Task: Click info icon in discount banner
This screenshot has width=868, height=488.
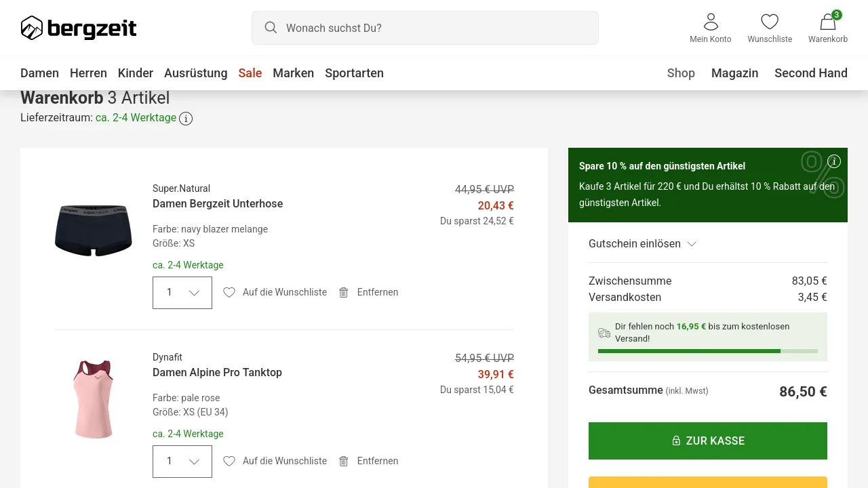Action: point(834,161)
